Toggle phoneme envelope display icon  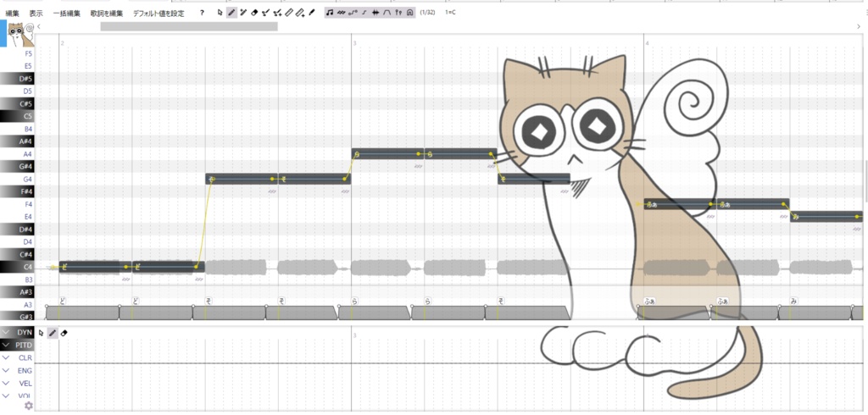[387, 13]
